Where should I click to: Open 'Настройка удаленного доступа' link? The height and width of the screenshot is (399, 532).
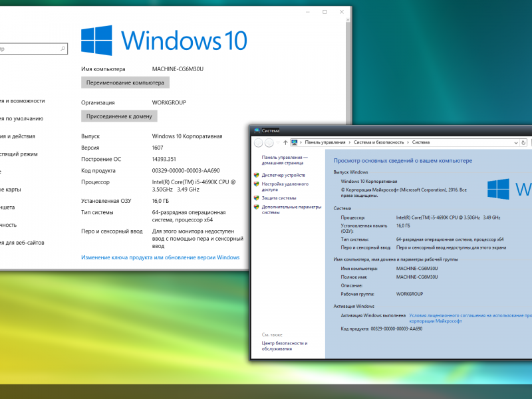pyautogui.click(x=285, y=187)
